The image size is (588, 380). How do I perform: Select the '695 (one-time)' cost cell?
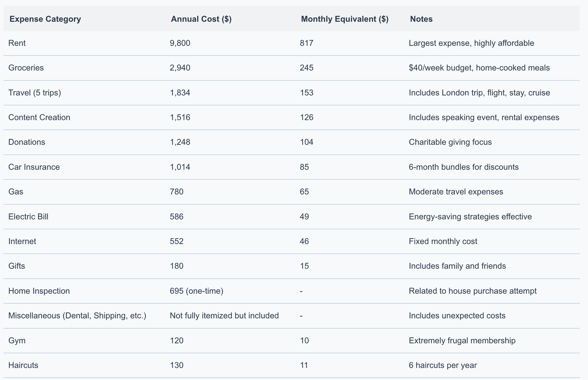click(x=196, y=291)
